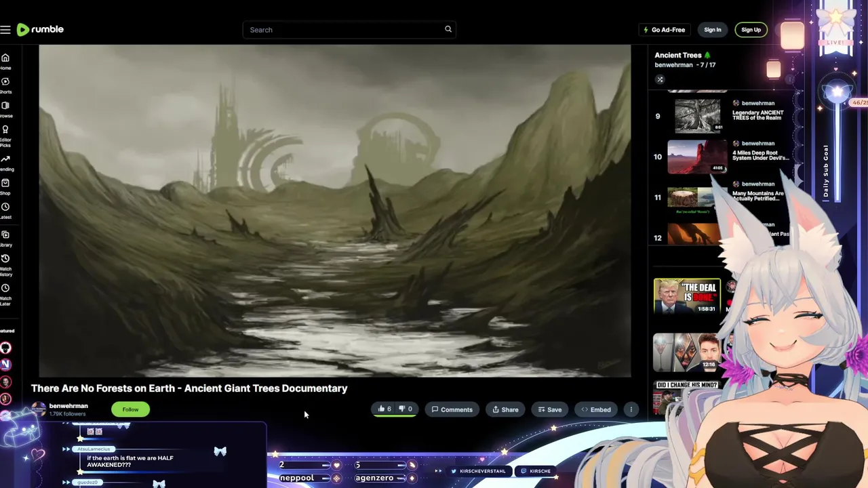Click the Rumble logo
This screenshot has height=488, width=868.
40,29
